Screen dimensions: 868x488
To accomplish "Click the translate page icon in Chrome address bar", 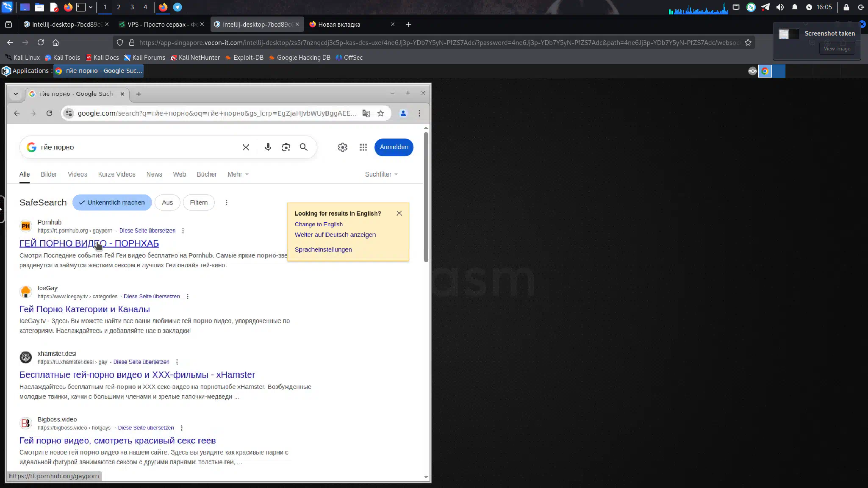I will 366,113.
